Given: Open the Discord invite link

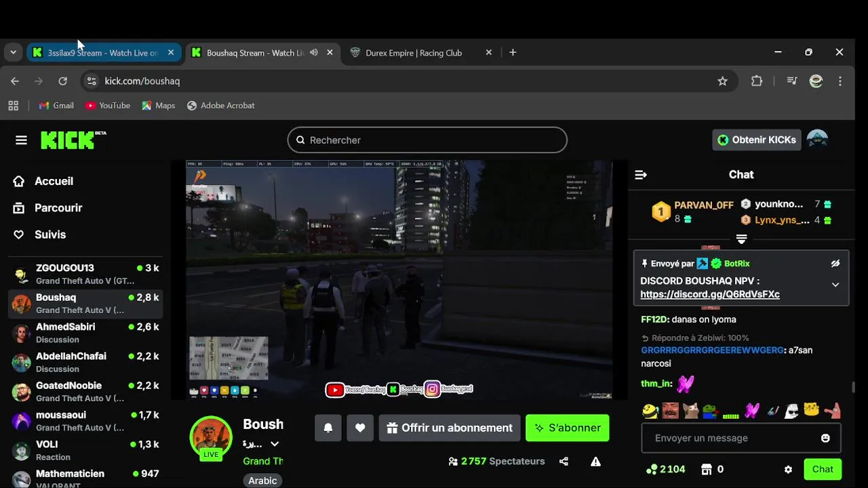Looking at the screenshot, I should pos(710,294).
